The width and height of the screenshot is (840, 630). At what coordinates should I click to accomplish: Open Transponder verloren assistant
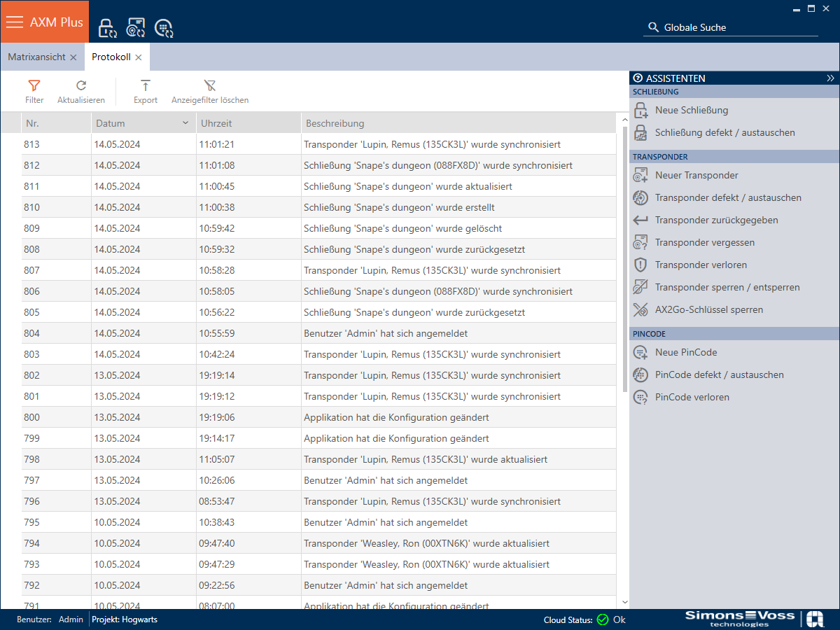[x=700, y=265]
